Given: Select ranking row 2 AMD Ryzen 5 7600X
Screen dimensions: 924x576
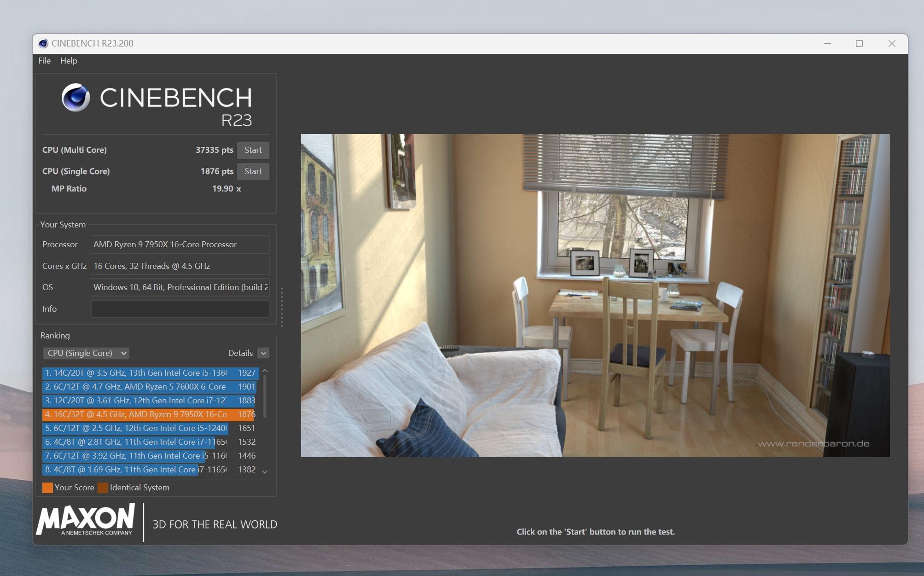Looking at the screenshot, I should pos(150,387).
